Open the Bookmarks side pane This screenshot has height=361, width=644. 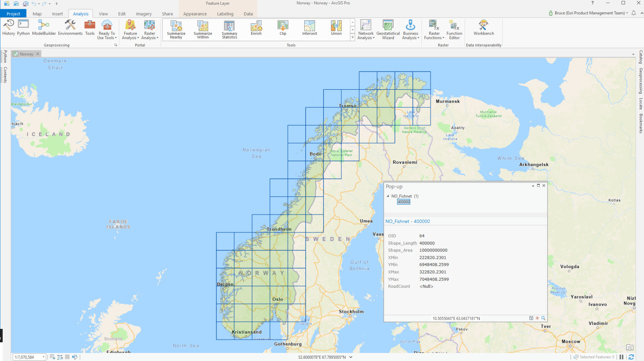click(x=641, y=123)
